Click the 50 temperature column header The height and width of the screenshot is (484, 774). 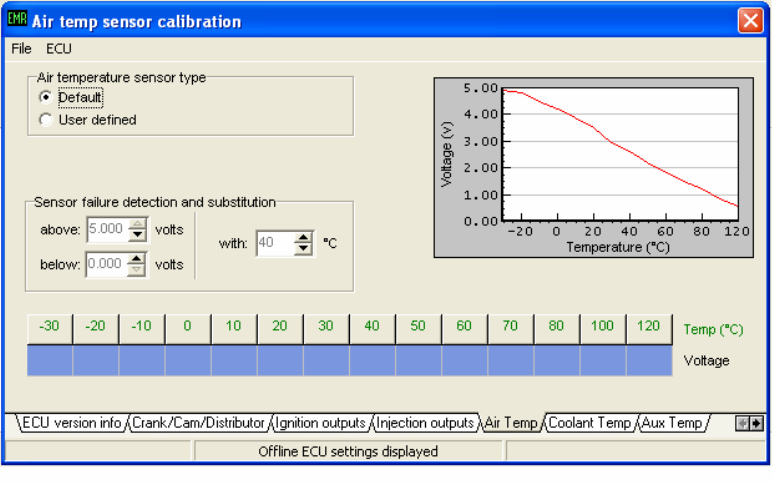pyautogui.click(x=418, y=328)
